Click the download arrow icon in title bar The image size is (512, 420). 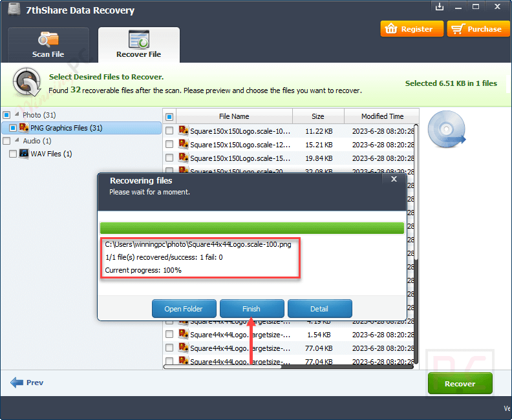tap(440, 6)
